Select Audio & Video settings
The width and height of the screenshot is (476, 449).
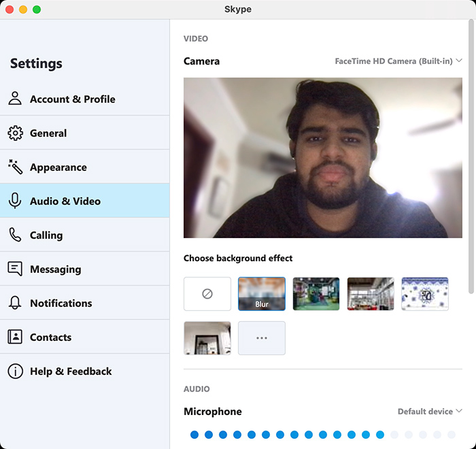[85, 201]
